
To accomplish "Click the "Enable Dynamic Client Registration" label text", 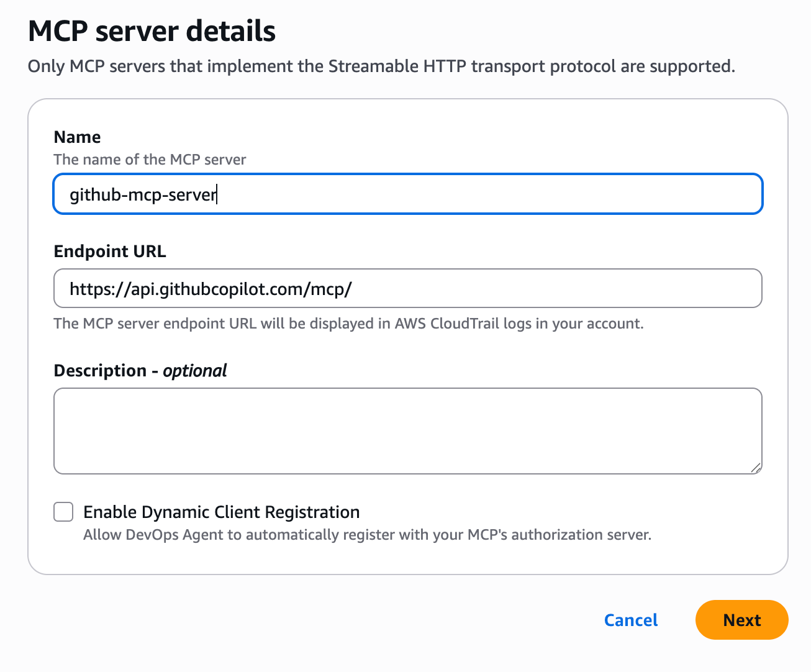I will [222, 512].
